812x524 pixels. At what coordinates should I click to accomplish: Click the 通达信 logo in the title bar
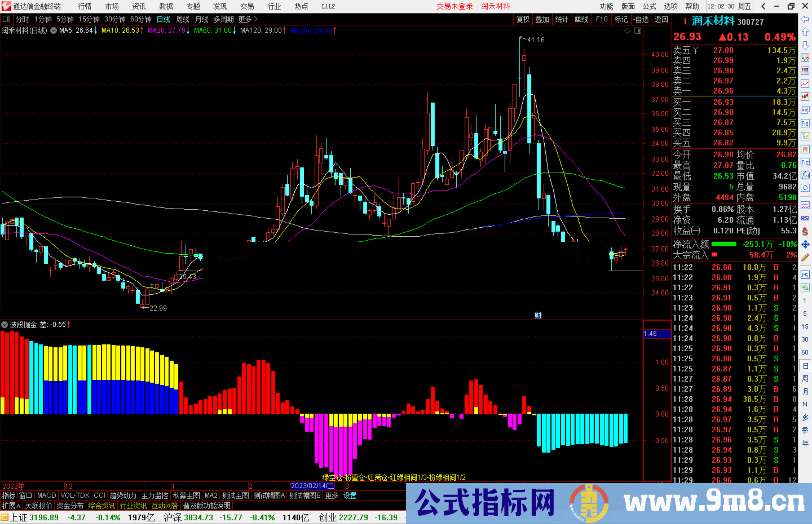pos(6,6)
